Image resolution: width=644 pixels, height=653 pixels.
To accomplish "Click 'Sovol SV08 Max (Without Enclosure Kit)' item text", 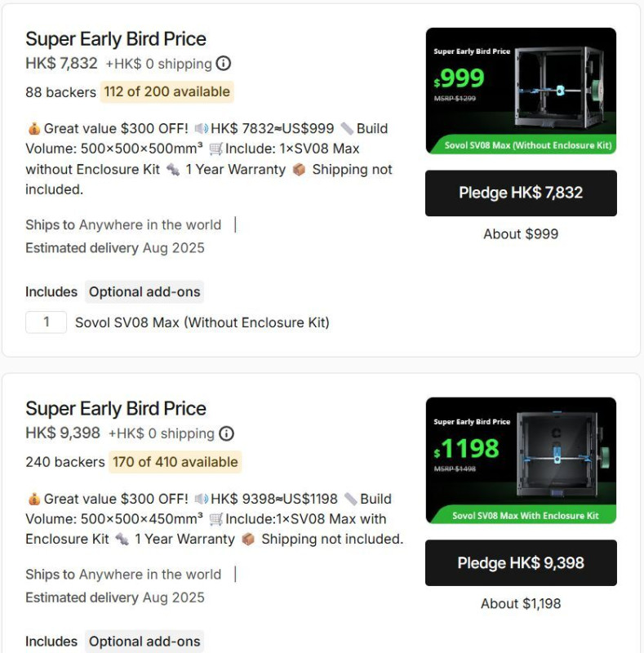I will click(x=202, y=322).
